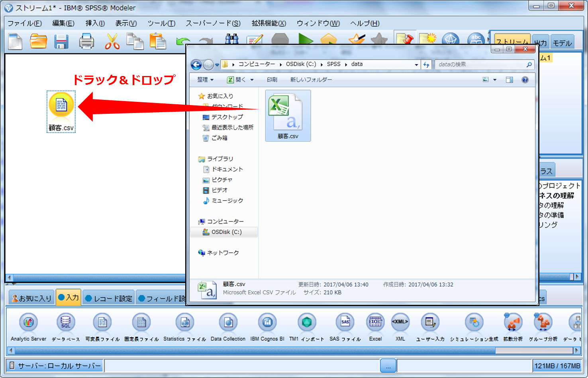Open the view options dropdown arrow
The width and height of the screenshot is (588, 378).
pos(495,80)
